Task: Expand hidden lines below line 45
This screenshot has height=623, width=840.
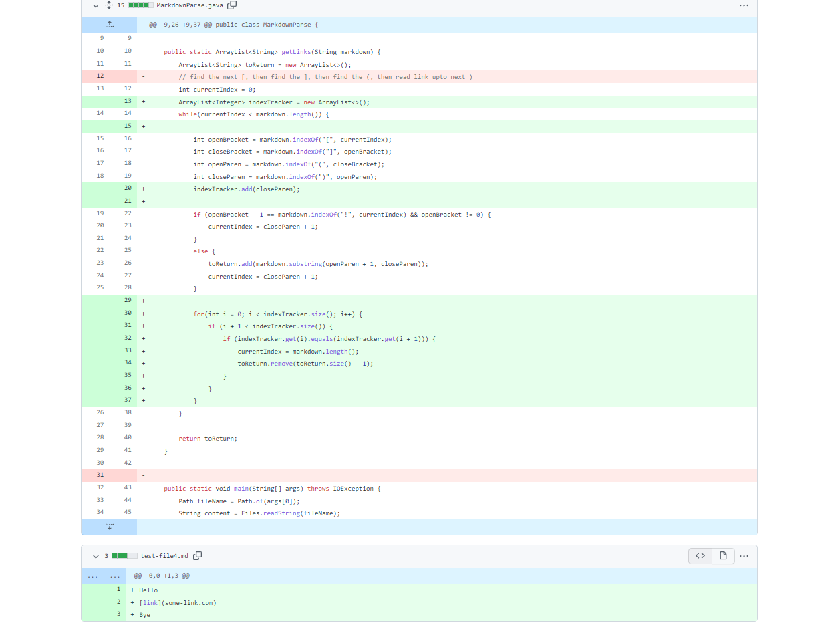Action: pos(109,527)
